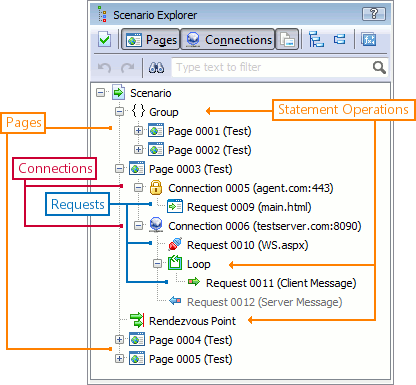Select Request 0010 (WS.aspx)
This screenshot has width=416, height=385.
tap(247, 245)
